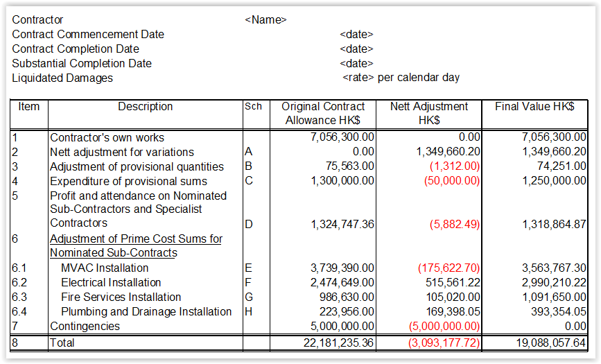The width and height of the screenshot is (601, 364).
Task: Click the Original Contract Allowance HK$ header
Action: coord(323,113)
